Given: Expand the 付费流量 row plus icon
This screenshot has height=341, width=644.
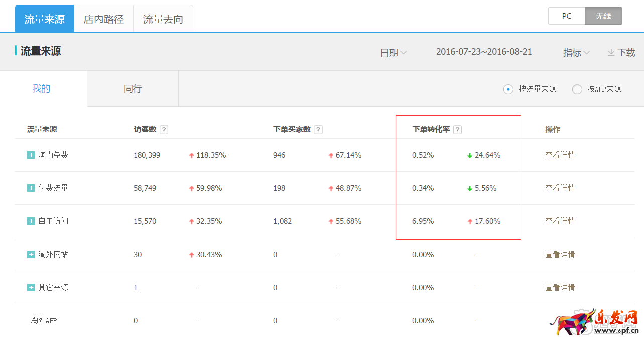Looking at the screenshot, I should point(31,188).
